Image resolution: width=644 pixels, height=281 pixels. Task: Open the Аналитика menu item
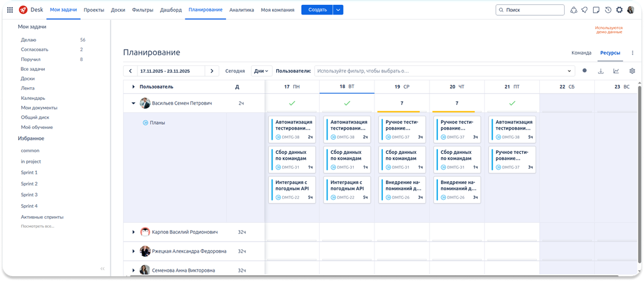(x=242, y=10)
